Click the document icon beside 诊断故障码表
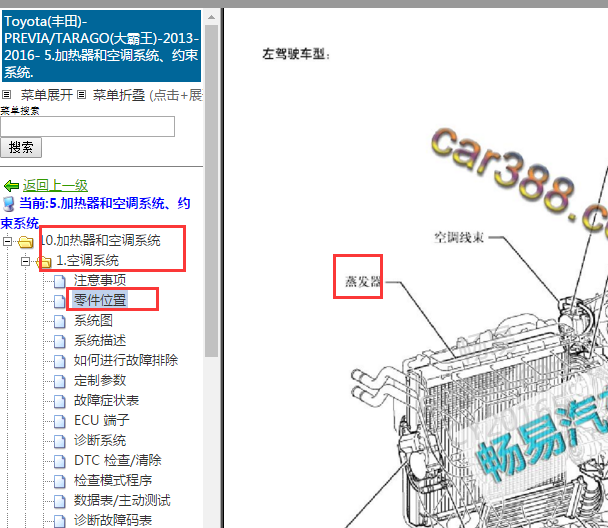The width and height of the screenshot is (608, 528). click(59, 521)
